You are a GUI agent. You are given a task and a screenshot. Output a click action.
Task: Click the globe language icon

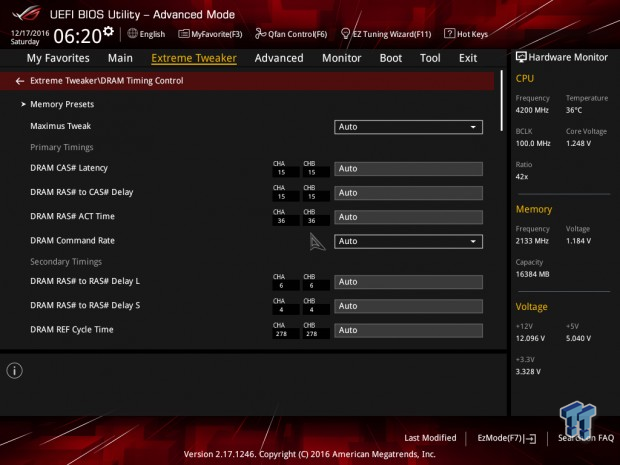pos(132,34)
